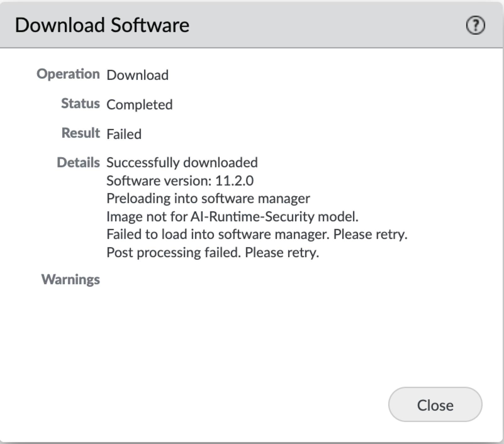504x444 pixels.
Task: Select the Download operation value text
Action: pos(137,75)
